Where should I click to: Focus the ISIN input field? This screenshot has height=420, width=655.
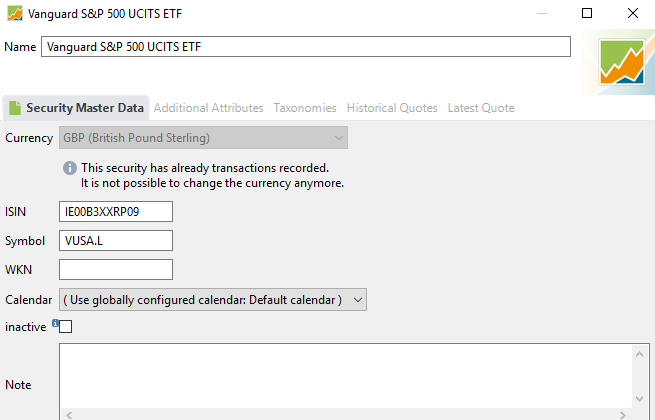116,211
